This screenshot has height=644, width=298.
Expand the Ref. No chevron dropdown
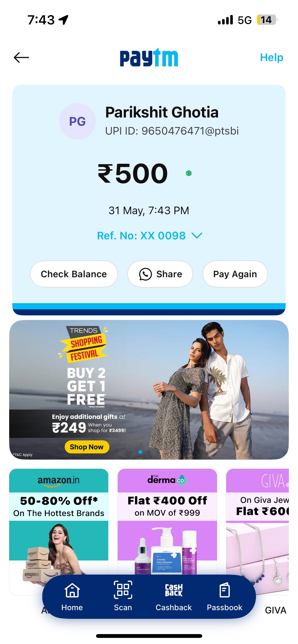tap(197, 236)
